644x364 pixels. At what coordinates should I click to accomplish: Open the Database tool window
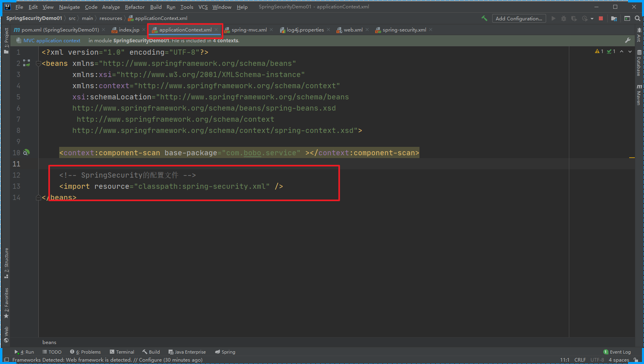(x=639, y=63)
